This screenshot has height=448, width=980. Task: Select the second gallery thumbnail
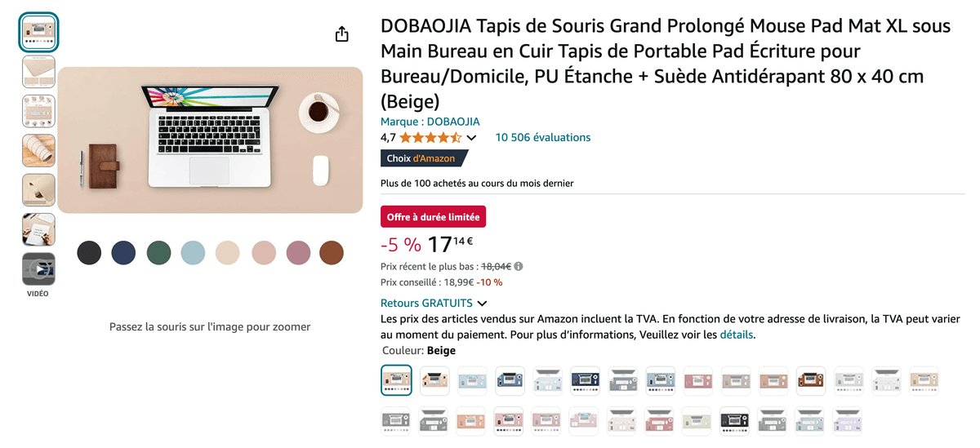(x=38, y=72)
